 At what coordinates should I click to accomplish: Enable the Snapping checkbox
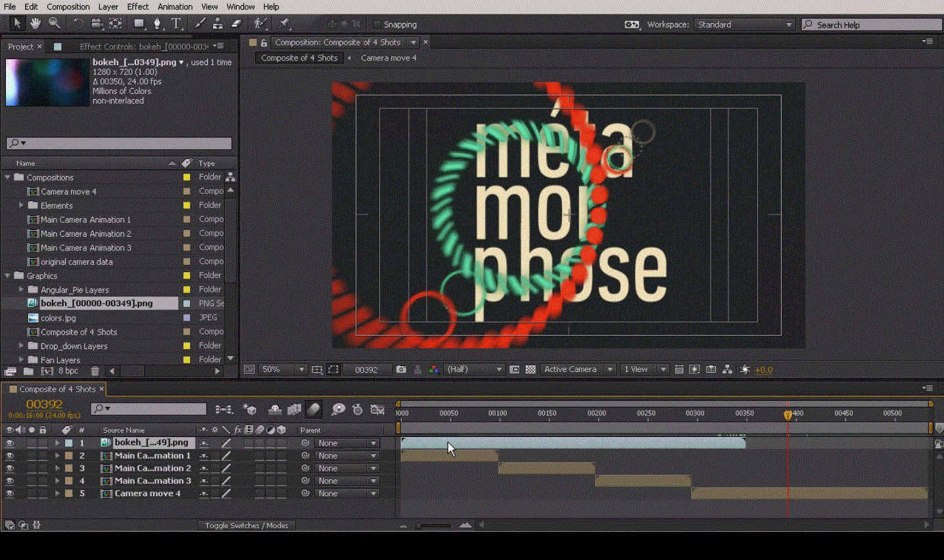(x=377, y=24)
